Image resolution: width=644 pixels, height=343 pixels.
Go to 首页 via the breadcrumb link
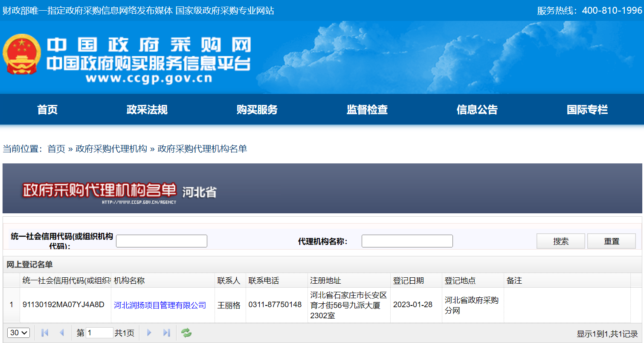click(56, 149)
